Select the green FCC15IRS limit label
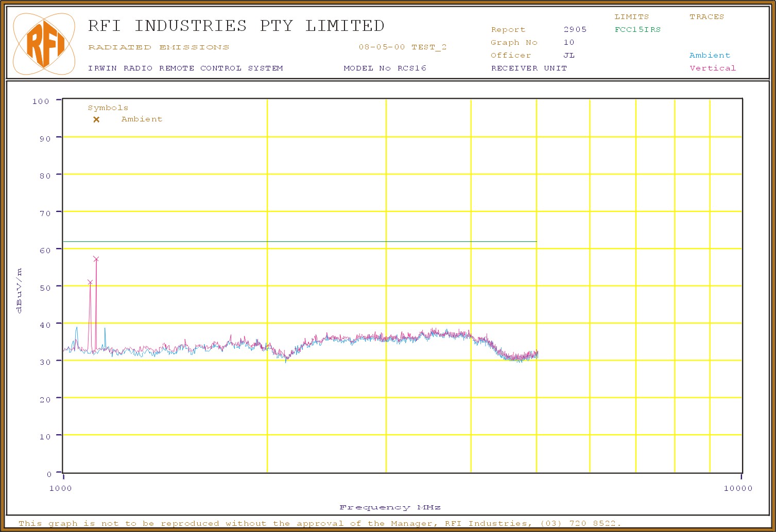 [x=637, y=30]
